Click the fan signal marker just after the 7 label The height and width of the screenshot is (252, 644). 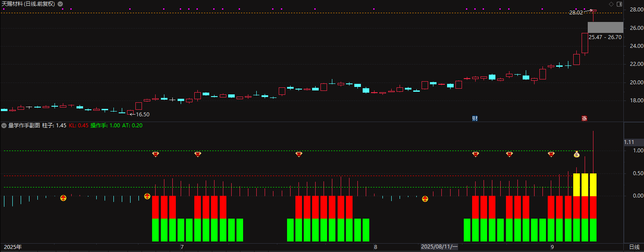(x=198, y=154)
